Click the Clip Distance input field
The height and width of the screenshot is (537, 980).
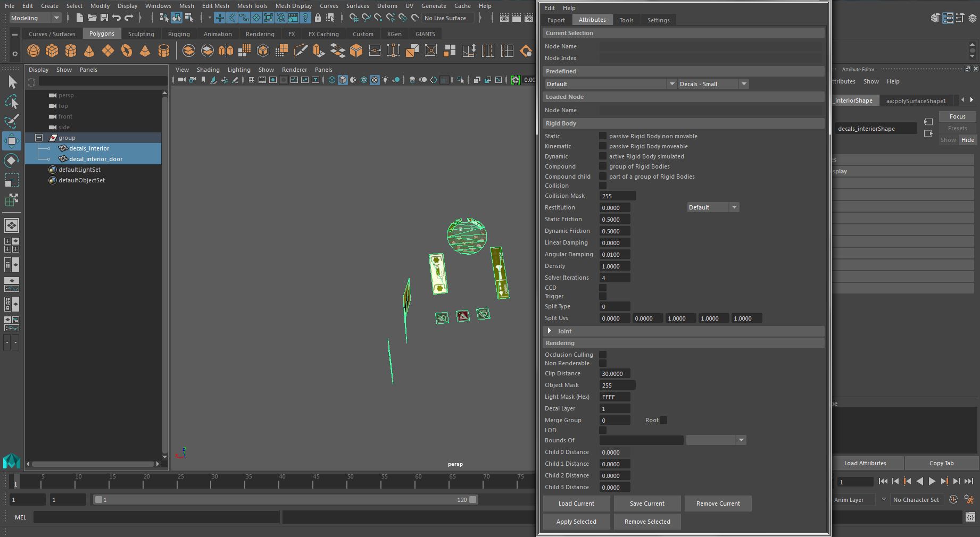615,374
